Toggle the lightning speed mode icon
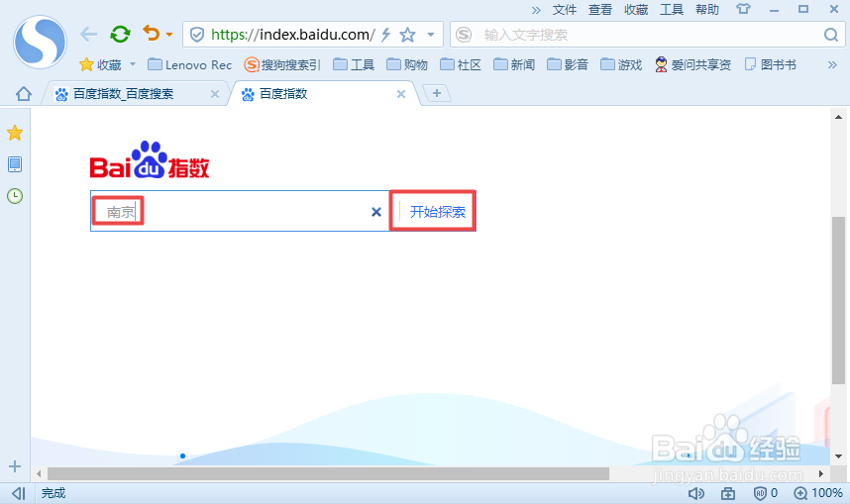Image resolution: width=850 pixels, height=504 pixels. click(386, 35)
